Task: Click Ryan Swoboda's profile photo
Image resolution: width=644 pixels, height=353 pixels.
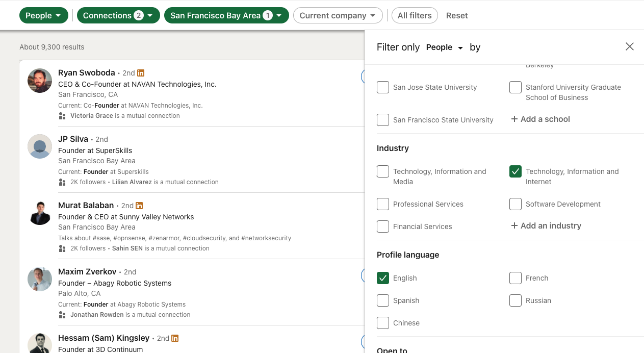Action: (40, 81)
